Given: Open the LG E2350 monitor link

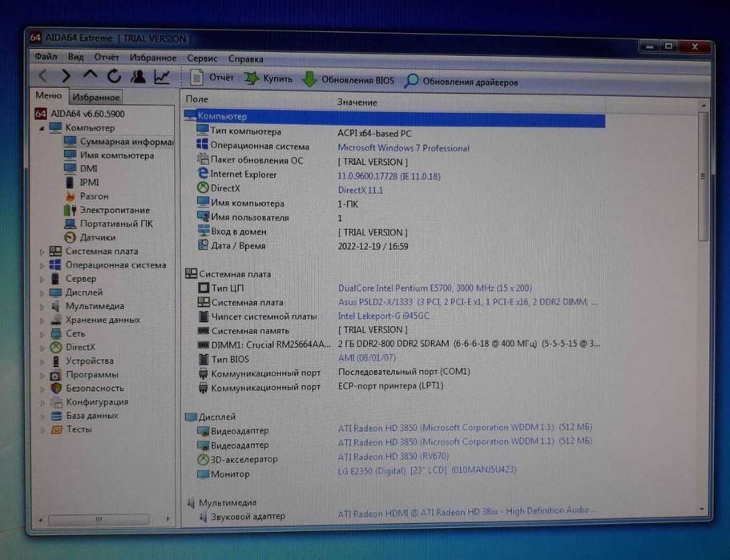Looking at the screenshot, I should [x=427, y=470].
